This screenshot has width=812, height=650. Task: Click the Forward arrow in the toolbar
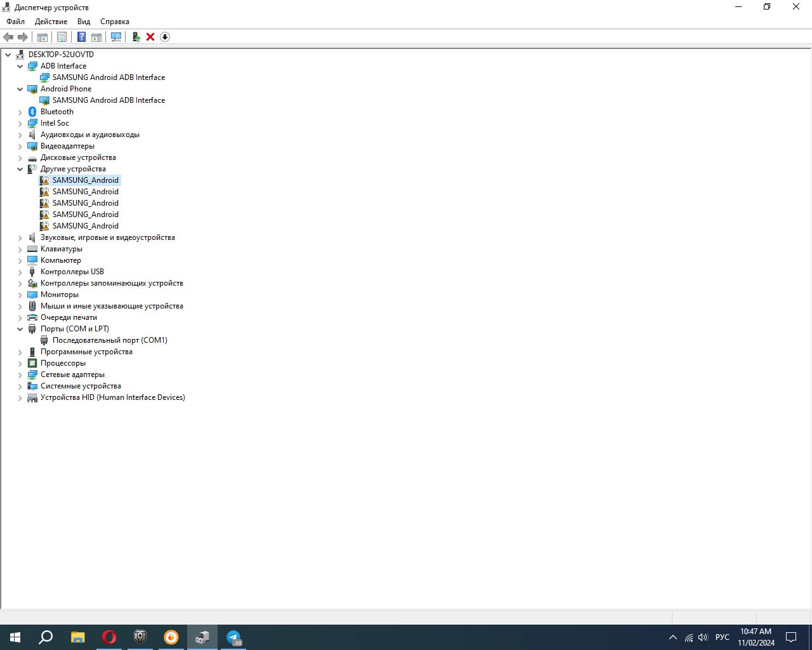click(23, 37)
